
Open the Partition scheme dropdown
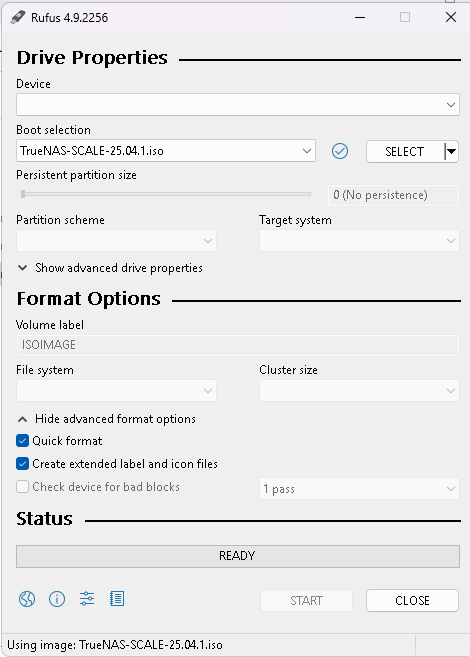pyautogui.click(x=116, y=241)
